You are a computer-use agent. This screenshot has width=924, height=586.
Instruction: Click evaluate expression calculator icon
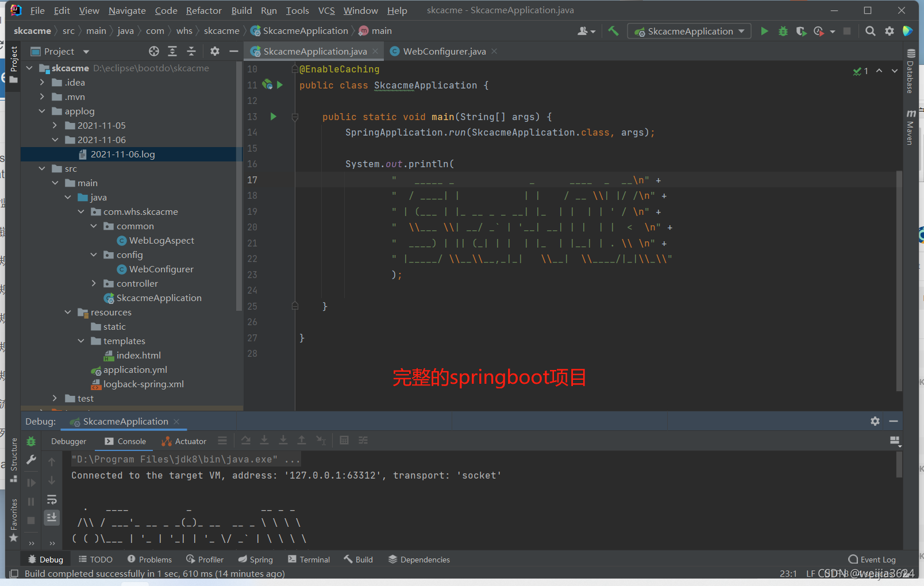pyautogui.click(x=344, y=441)
